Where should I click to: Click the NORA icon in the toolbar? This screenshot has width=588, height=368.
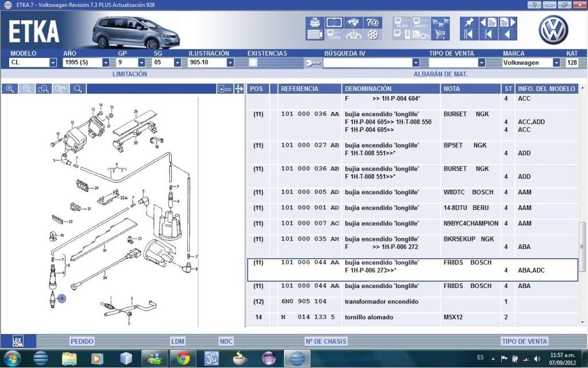pyautogui.click(x=334, y=35)
